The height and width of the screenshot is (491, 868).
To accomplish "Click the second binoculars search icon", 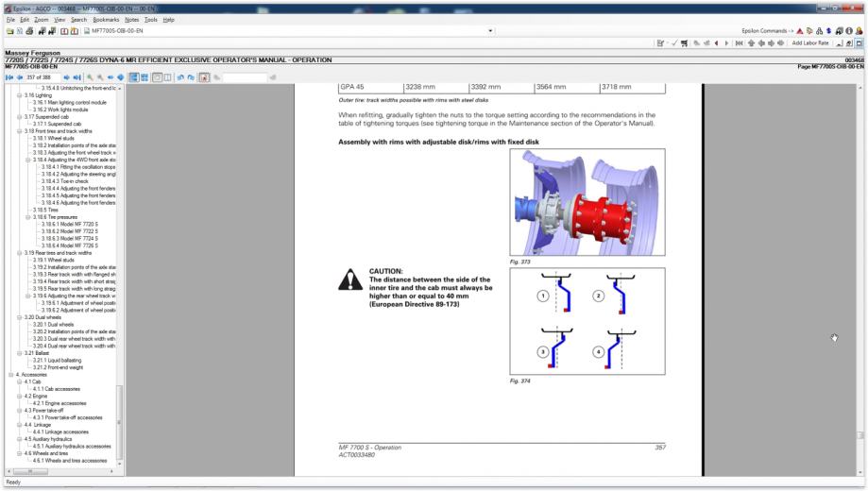I will (x=52, y=31).
